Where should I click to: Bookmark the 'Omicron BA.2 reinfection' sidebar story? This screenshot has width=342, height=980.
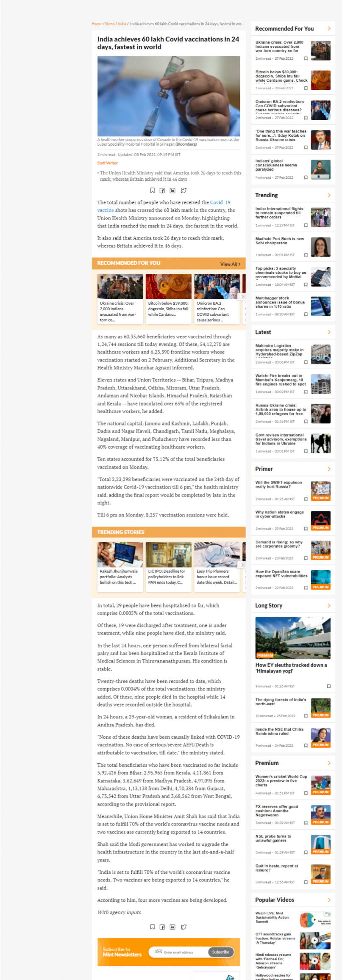tap(306, 118)
